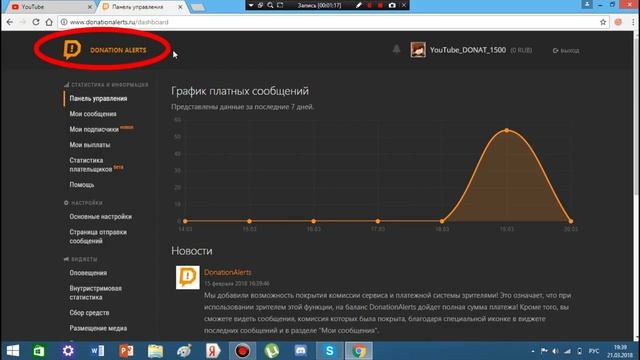
Task: Log out with the Выход link
Action: coord(566,51)
